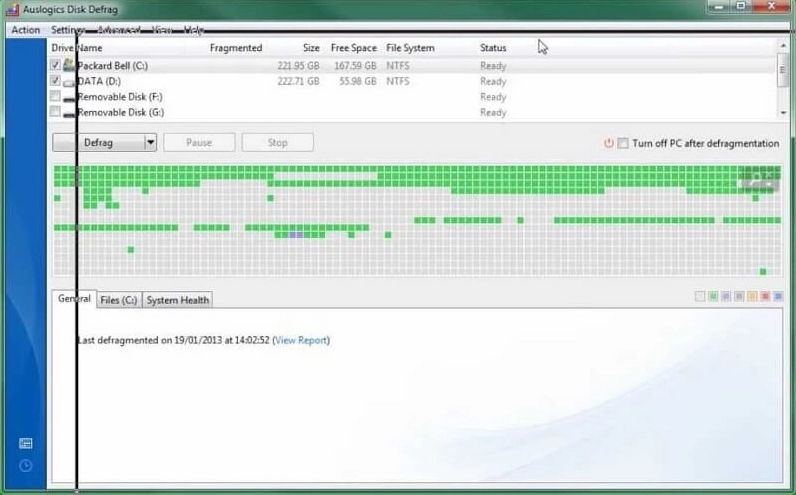Image resolution: width=796 pixels, height=495 pixels.
Task: Open the scheduler clock icon in sidebar
Action: point(25,466)
